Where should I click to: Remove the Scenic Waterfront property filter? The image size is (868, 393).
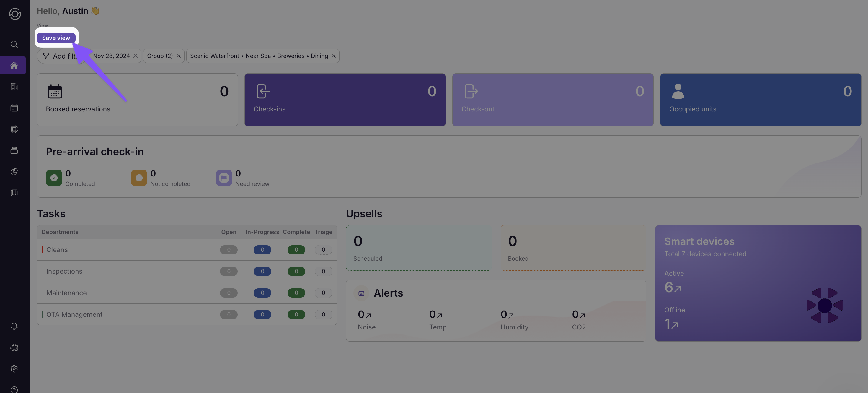click(334, 56)
